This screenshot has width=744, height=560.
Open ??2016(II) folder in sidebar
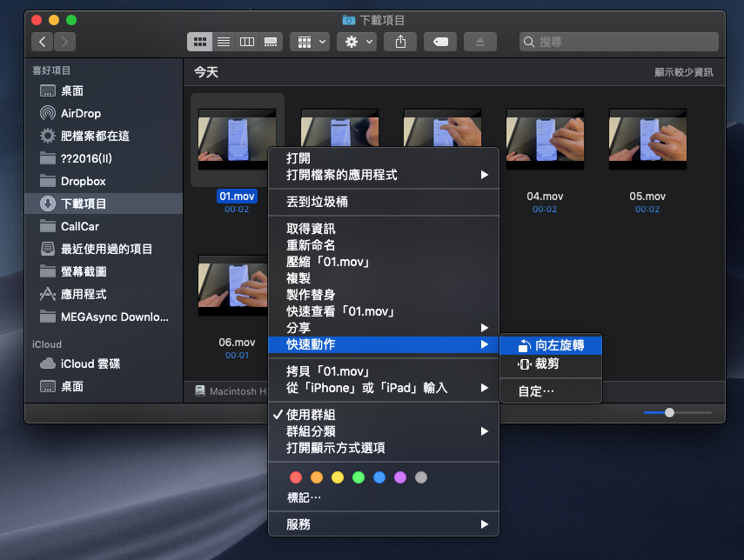click(x=104, y=158)
